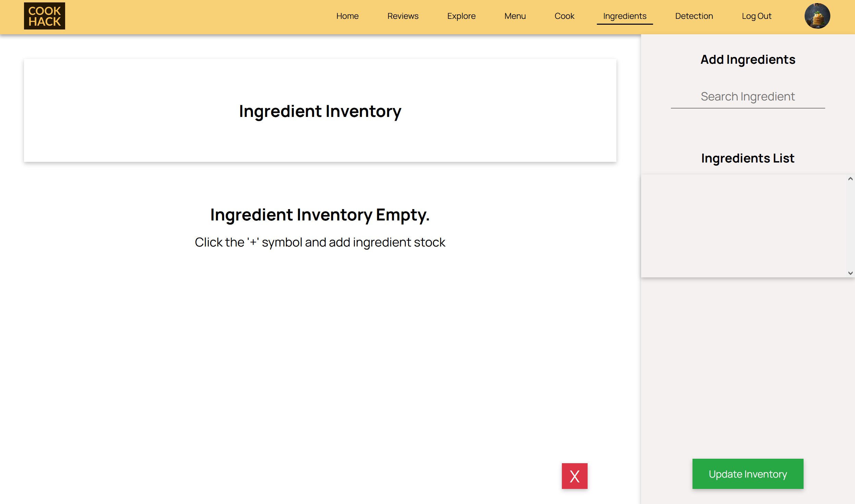The width and height of the screenshot is (855, 504).
Task: Click the ingredients list scroll down arrow
Action: pyautogui.click(x=850, y=273)
